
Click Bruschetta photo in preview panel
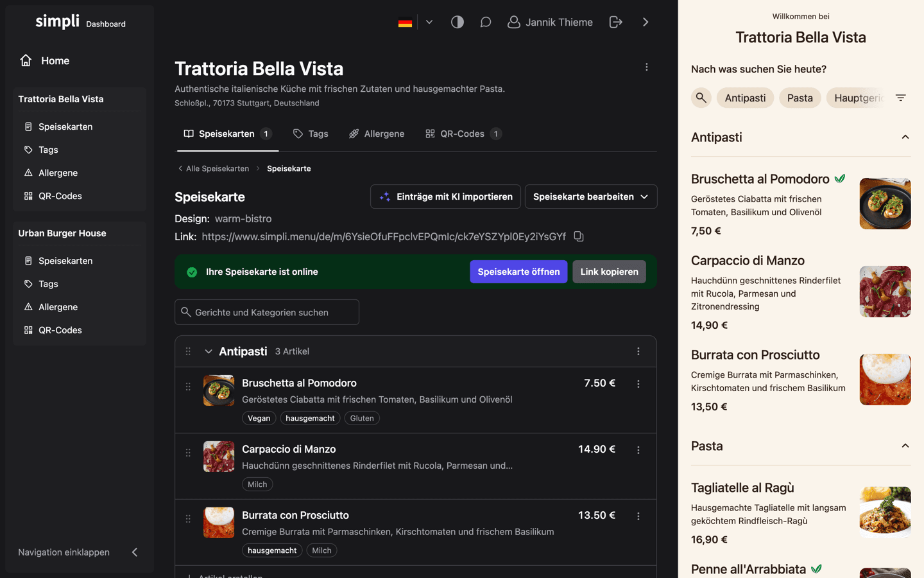[x=885, y=204]
